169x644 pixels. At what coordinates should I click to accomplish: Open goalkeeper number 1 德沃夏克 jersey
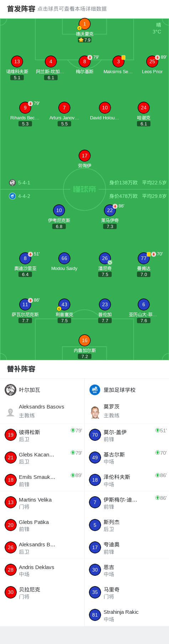click(x=85, y=24)
